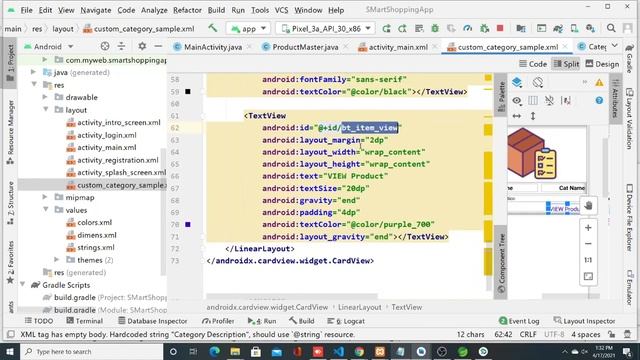Open the Database Inspector tool window
Viewport: 640px width, 360px height.
pos(152,321)
